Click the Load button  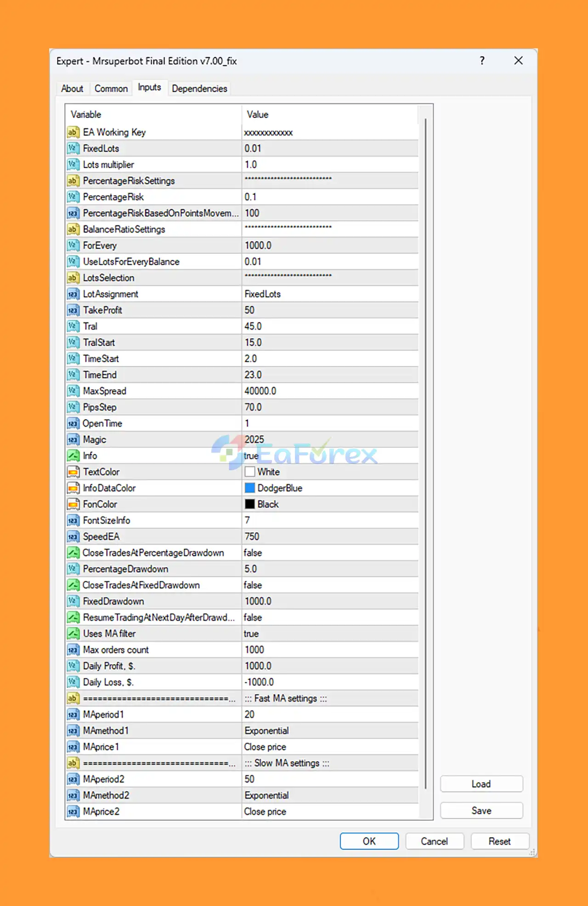pos(481,784)
